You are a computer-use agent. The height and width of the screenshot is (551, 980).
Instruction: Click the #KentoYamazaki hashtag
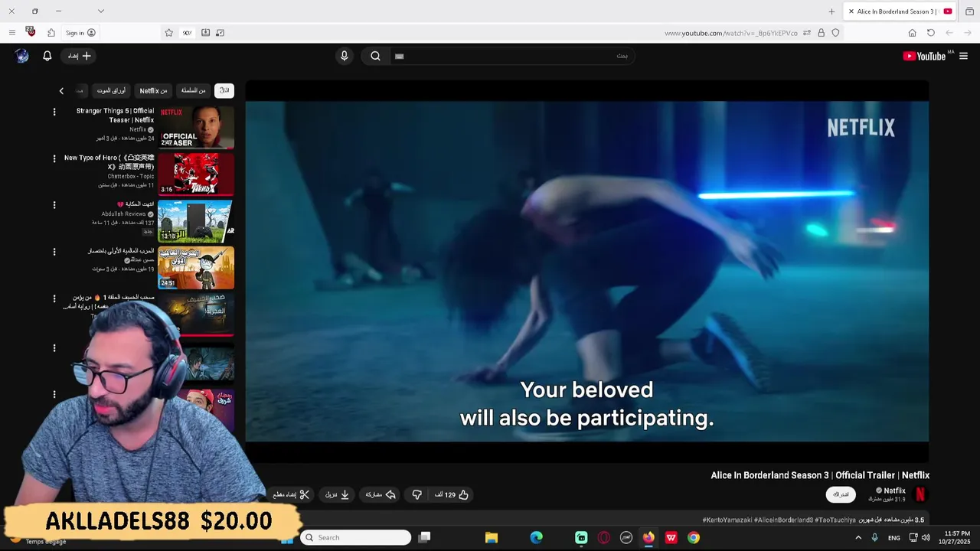pyautogui.click(x=727, y=520)
